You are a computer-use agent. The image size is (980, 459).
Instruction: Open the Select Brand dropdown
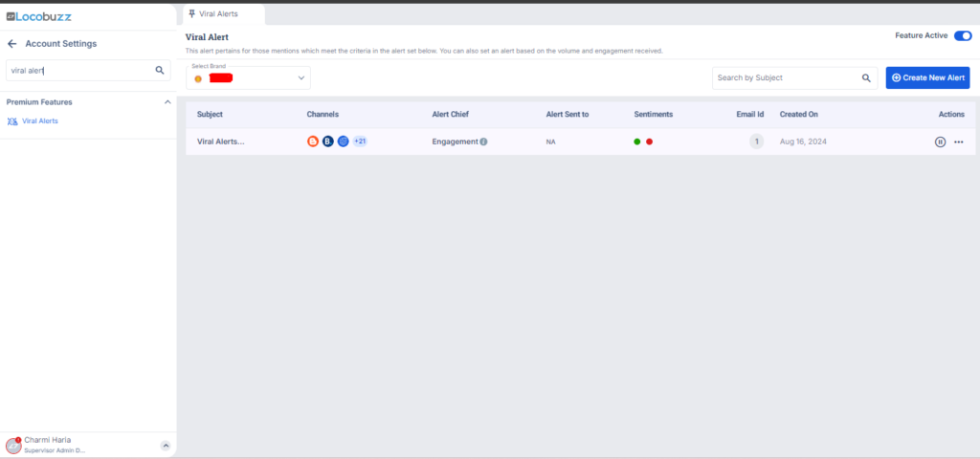(248, 78)
